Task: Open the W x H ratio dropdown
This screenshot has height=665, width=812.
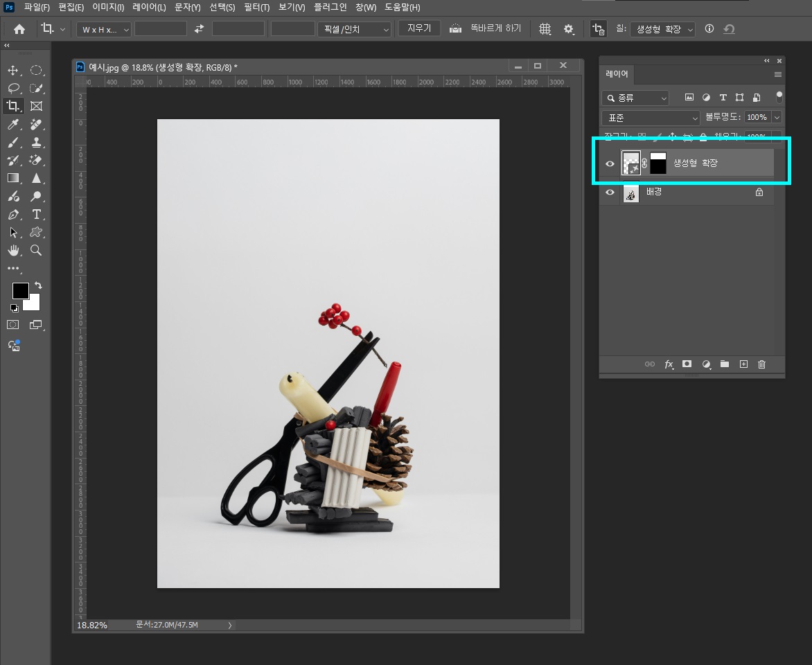Action: (104, 30)
